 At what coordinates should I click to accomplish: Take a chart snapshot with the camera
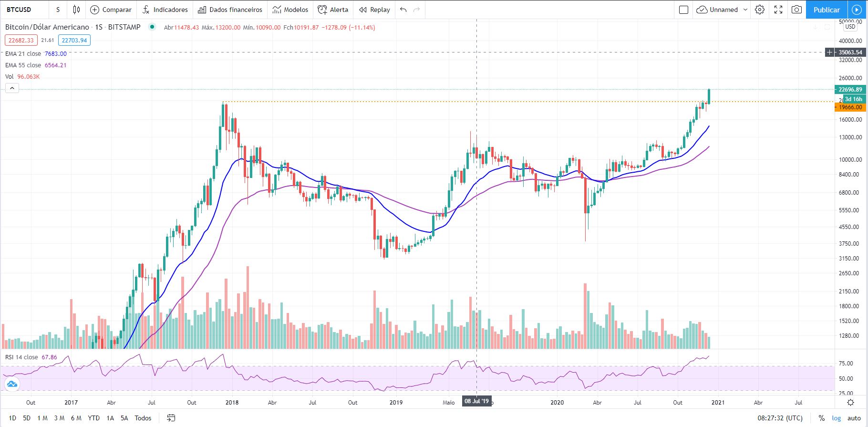point(796,10)
